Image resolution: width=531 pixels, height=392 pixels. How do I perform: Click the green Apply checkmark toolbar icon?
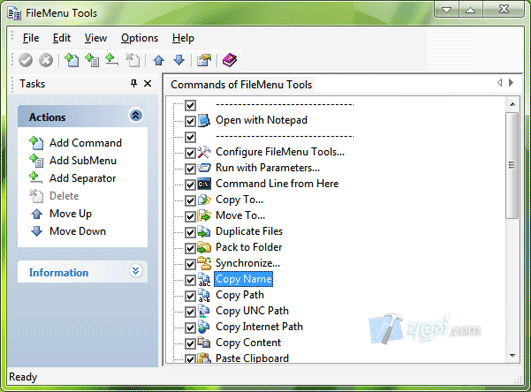coord(26,61)
